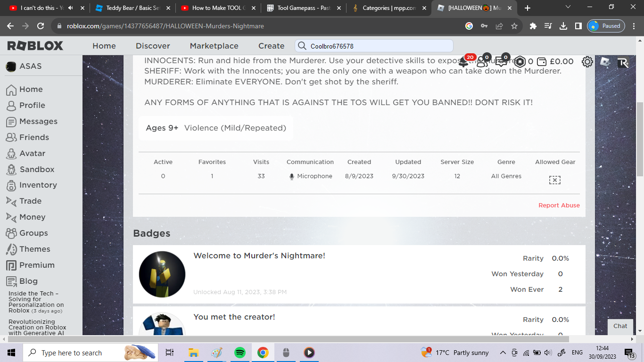This screenshot has height=362, width=644.
Task: Click the Google icon in address bar
Action: (x=469, y=26)
